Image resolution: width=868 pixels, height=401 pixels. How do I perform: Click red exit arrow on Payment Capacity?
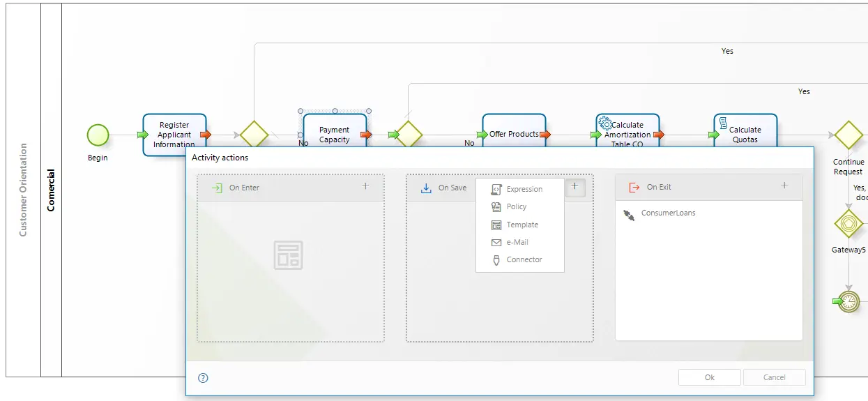(x=366, y=135)
